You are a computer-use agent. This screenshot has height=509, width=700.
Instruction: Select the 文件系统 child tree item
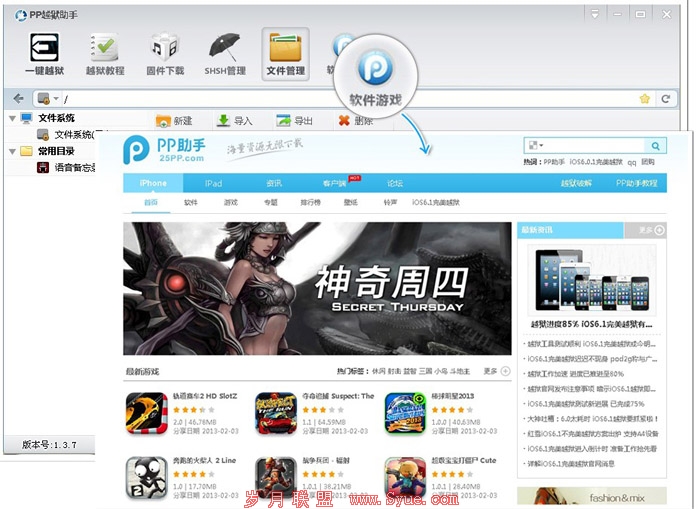67,134
